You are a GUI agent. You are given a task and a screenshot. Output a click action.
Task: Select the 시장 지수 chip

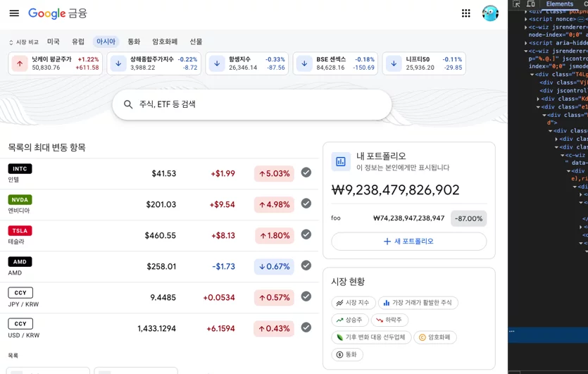354,303
